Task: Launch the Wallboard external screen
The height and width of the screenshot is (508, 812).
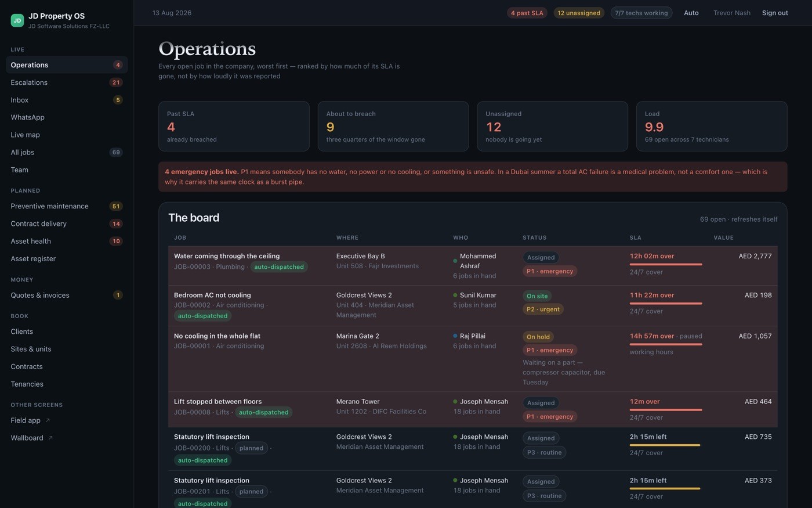Action: pyautogui.click(x=67, y=438)
